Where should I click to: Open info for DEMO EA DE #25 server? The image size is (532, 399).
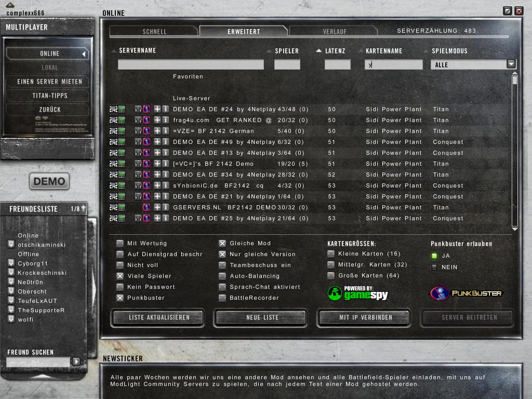pyautogui.click(x=166, y=218)
